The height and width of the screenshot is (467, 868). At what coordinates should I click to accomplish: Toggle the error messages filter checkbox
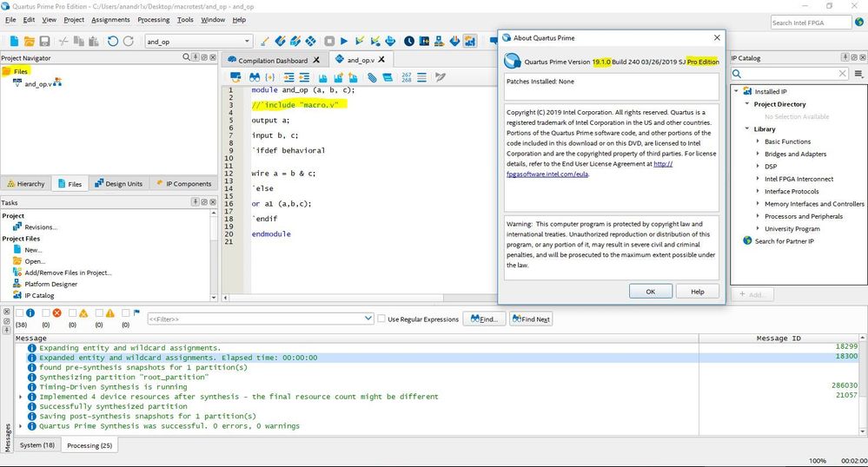(44, 313)
